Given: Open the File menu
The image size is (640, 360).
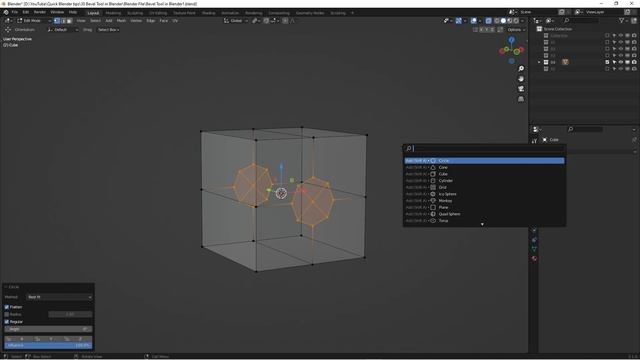Looking at the screenshot, I should pos(15,12).
